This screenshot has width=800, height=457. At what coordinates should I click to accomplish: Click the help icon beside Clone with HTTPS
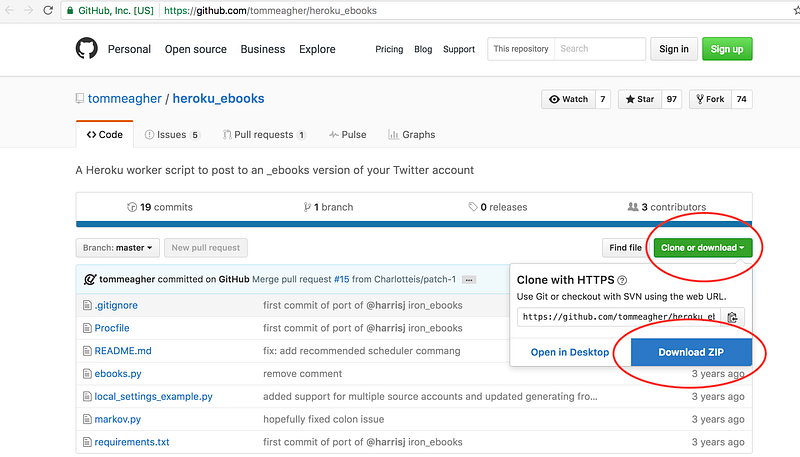pos(622,281)
